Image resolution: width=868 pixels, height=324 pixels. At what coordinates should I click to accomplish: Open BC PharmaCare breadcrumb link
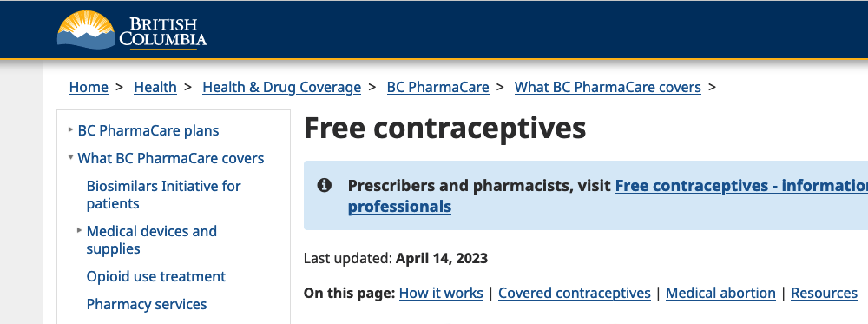(437, 87)
